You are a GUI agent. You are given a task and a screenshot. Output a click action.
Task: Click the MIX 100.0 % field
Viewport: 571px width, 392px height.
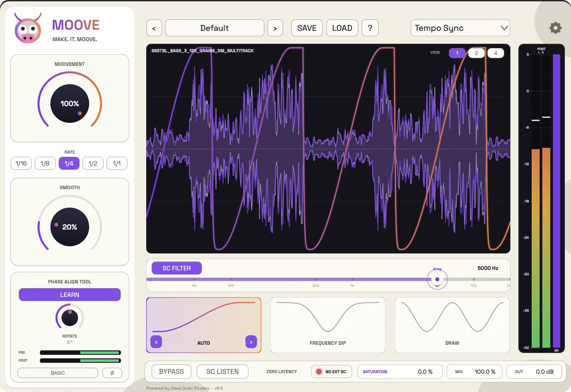474,371
